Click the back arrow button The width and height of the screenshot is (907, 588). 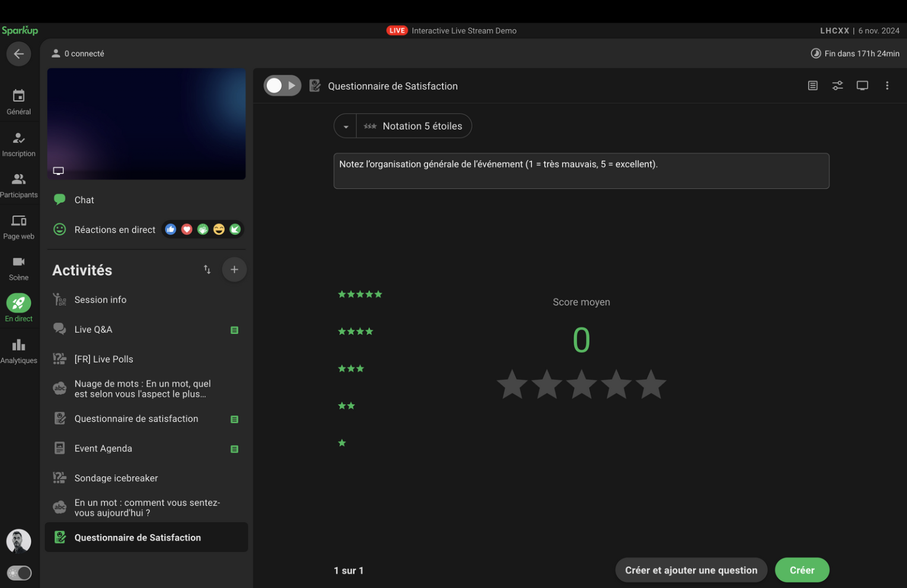tap(19, 54)
